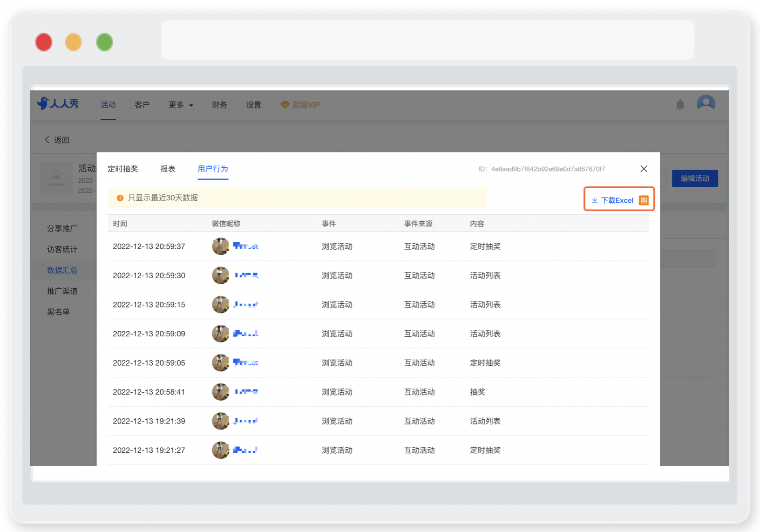Click the avatar in the 20:59:30 row
The width and height of the screenshot is (760, 532).
coord(220,275)
